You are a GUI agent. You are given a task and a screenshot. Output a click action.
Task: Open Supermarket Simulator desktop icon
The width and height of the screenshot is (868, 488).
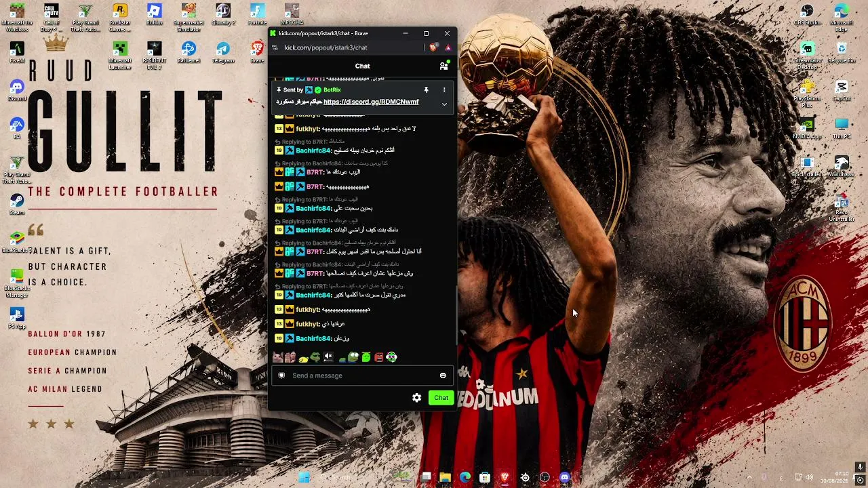point(189,18)
